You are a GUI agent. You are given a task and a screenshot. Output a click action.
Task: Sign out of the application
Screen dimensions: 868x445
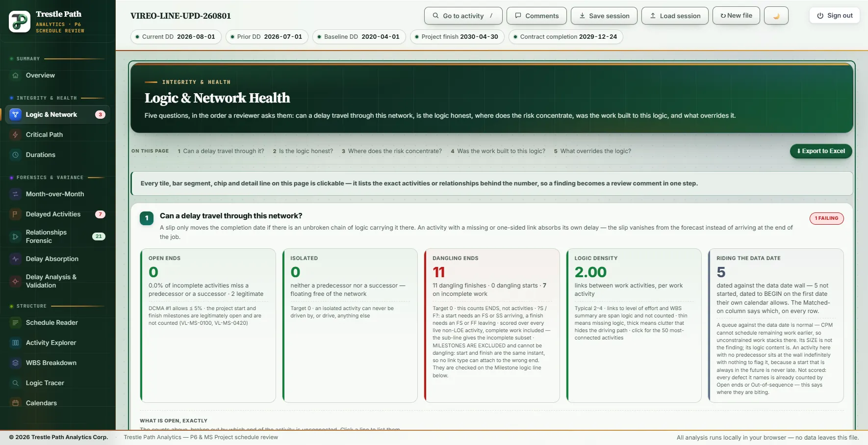pyautogui.click(x=835, y=16)
